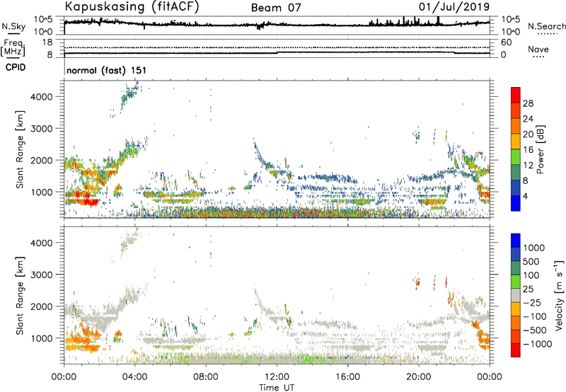Click the noise trace in top panel
This screenshot has height=392, width=566.
tap(277, 25)
